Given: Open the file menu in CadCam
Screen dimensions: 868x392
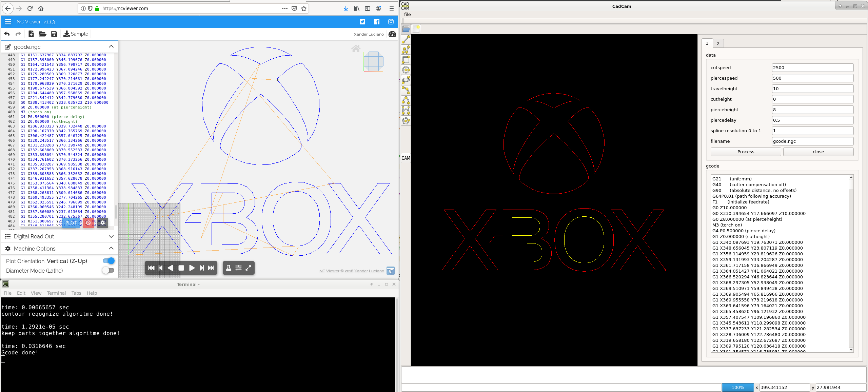Looking at the screenshot, I should (x=407, y=14).
